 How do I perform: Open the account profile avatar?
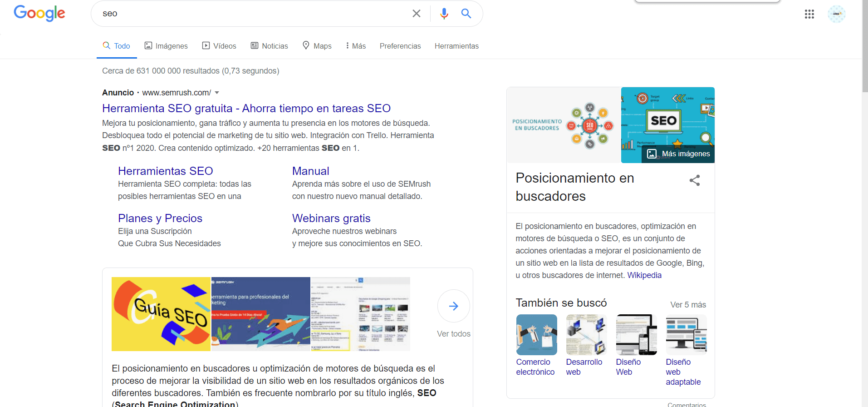pyautogui.click(x=836, y=14)
